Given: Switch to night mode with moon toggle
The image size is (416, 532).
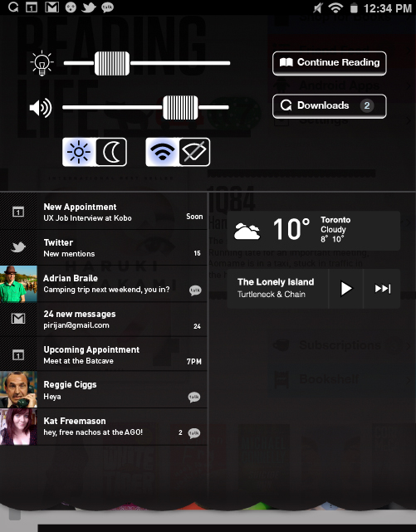Looking at the screenshot, I should (x=111, y=152).
